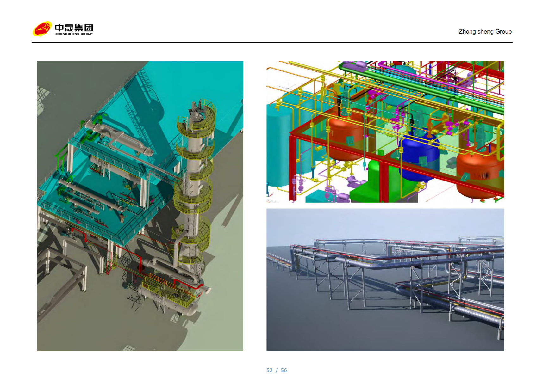Viewport: 555px width, 392px height.
Task: Open the gray pipe rack render image
Action: [x=385, y=279]
